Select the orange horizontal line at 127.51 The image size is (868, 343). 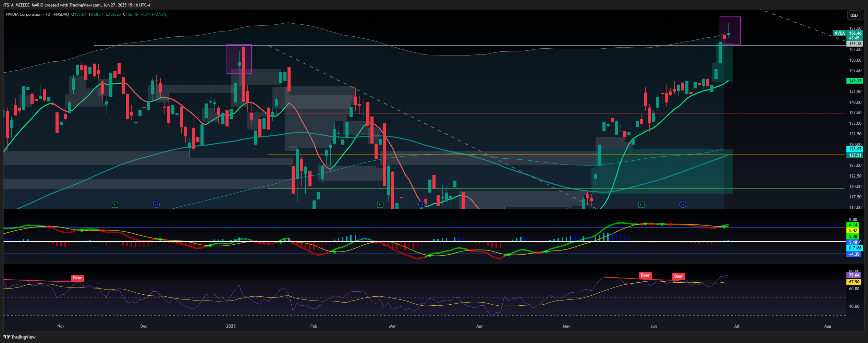tap(556, 155)
